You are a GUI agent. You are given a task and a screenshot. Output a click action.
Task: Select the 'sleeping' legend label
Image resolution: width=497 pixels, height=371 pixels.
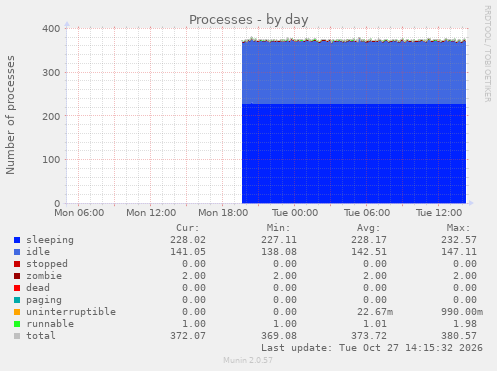pyautogui.click(x=50, y=240)
